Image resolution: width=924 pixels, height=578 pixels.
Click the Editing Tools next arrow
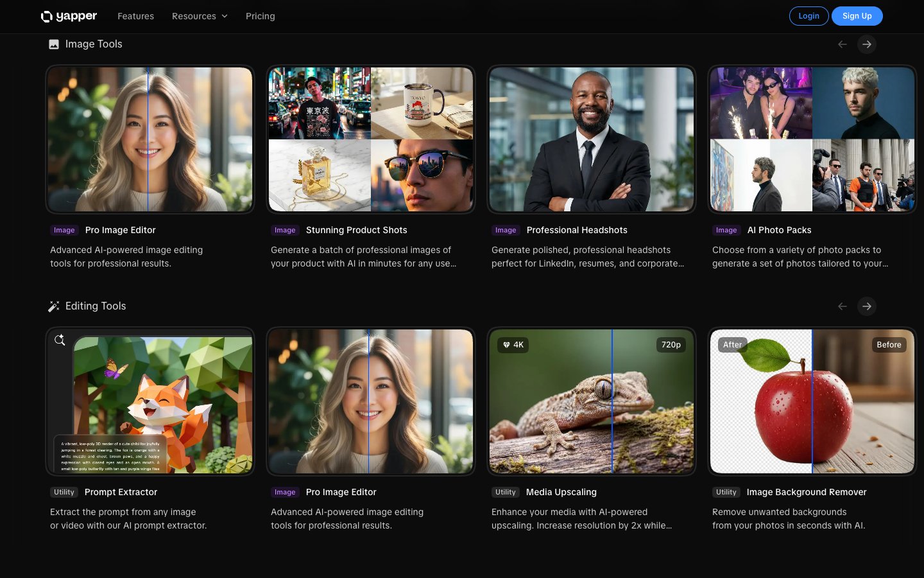pyautogui.click(x=867, y=306)
